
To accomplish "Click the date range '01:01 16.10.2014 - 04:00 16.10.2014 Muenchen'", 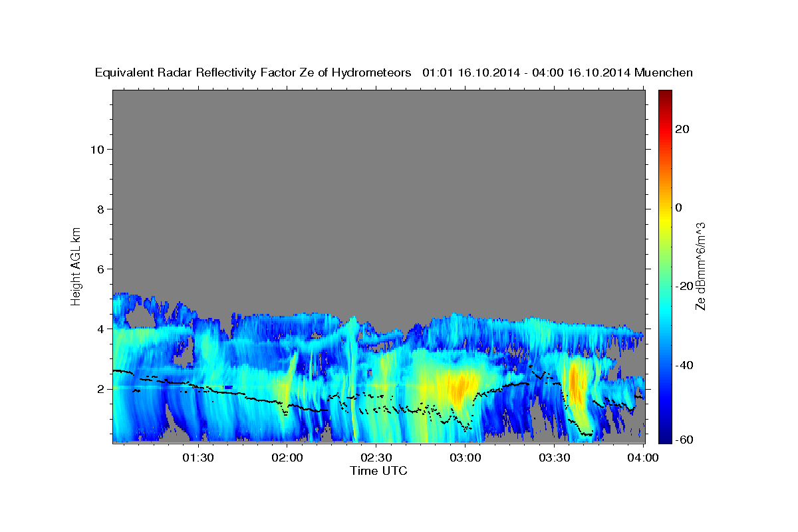I will pos(558,72).
